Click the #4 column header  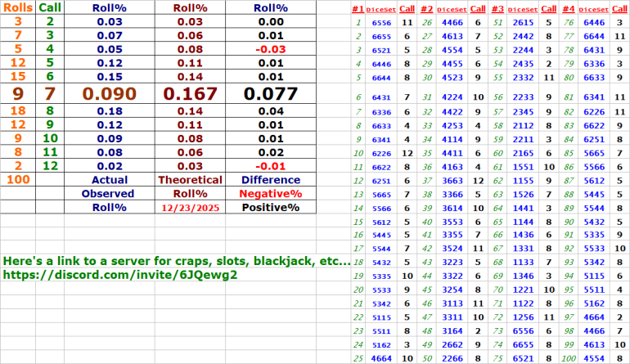(566, 7)
